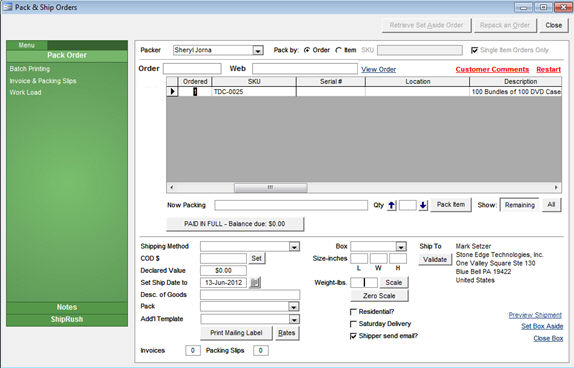Viewport: 574px width, 368px height.
Task: Open Batch Printing in the sidebar menu
Action: (30, 69)
